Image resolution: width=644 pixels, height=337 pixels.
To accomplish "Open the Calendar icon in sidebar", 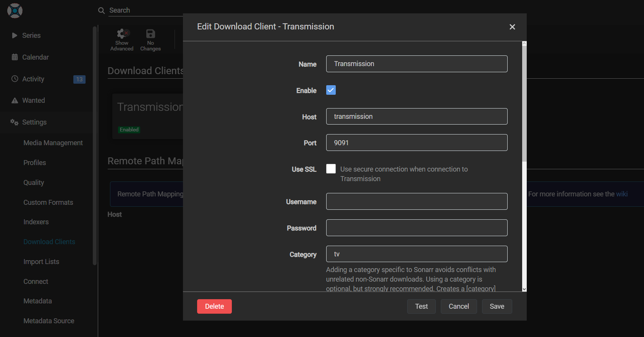I will tap(15, 57).
